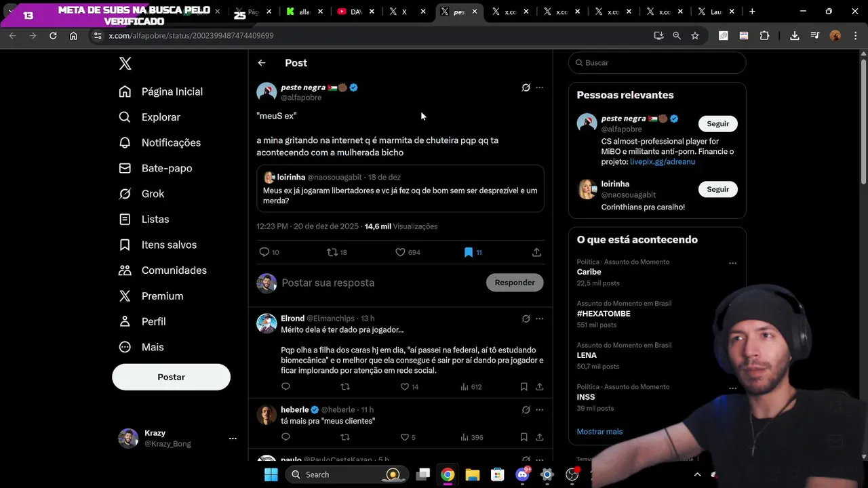Open quoted post by loirinha
868x488 pixels.
point(400,188)
